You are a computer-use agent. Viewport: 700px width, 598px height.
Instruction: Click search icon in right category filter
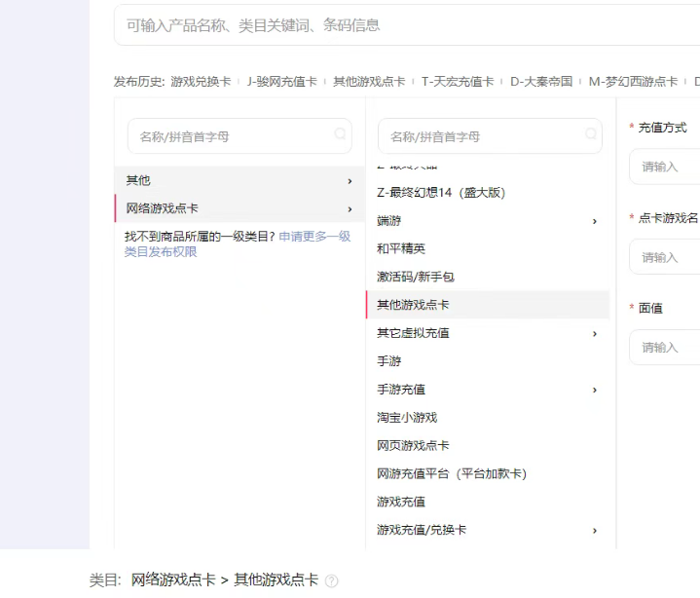coord(590,134)
